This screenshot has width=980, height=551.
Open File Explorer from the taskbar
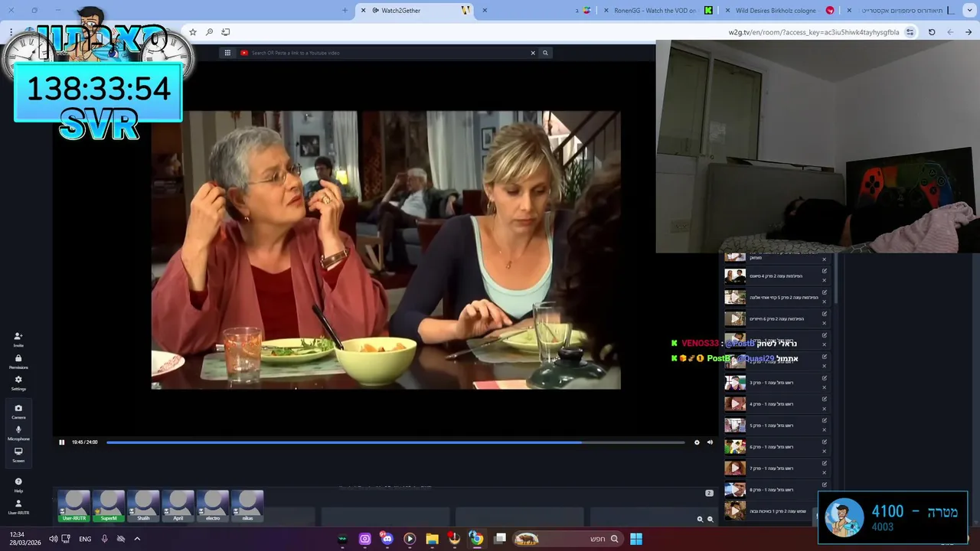point(432,539)
